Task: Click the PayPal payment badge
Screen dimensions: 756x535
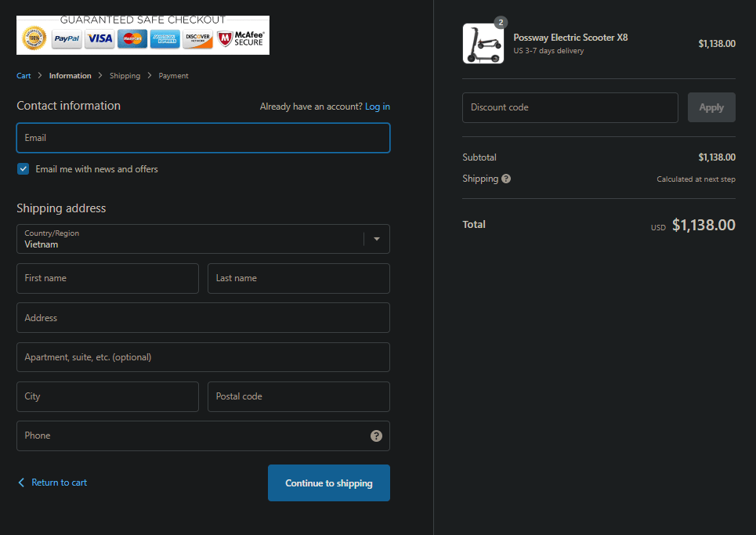Action: [x=67, y=38]
